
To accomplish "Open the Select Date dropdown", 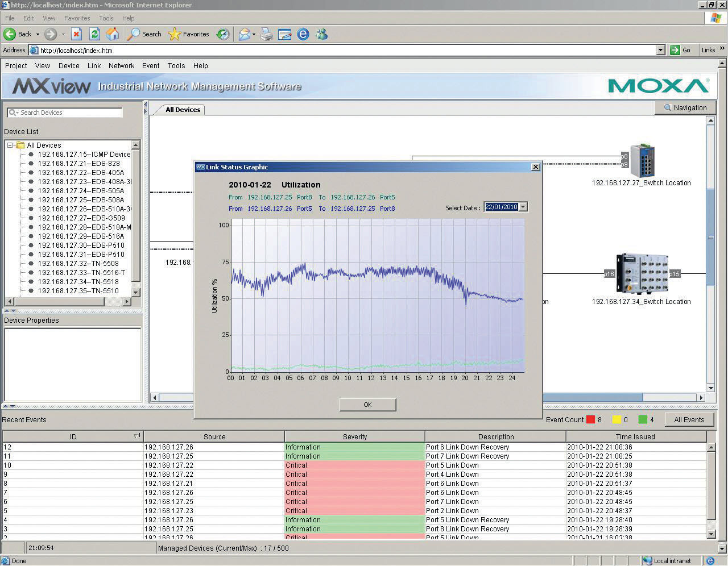I will point(523,207).
